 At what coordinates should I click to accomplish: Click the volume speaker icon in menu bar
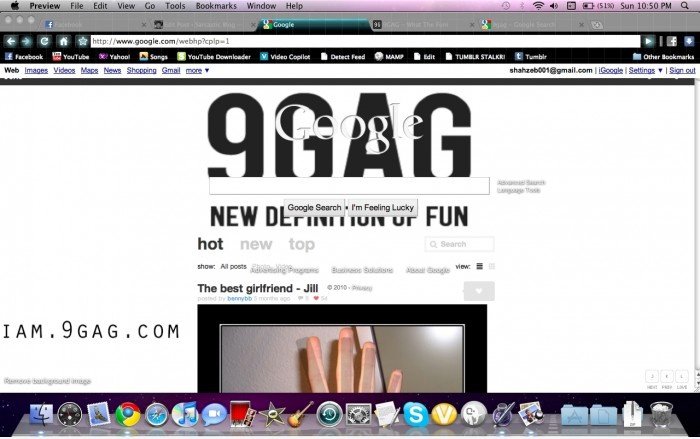point(554,6)
